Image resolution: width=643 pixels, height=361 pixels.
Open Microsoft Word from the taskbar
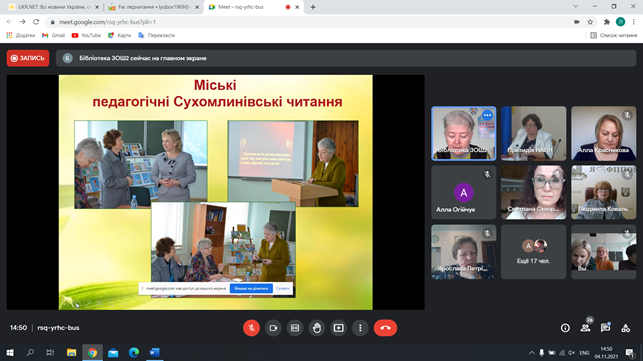[x=155, y=352]
